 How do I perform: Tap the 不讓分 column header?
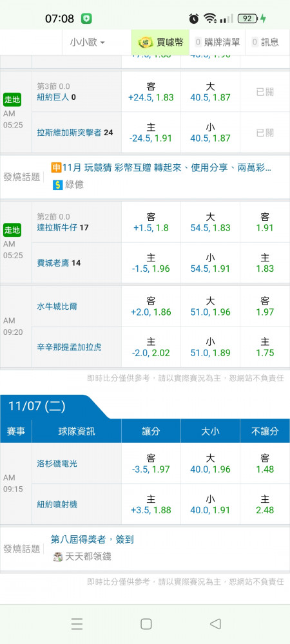[265, 431]
